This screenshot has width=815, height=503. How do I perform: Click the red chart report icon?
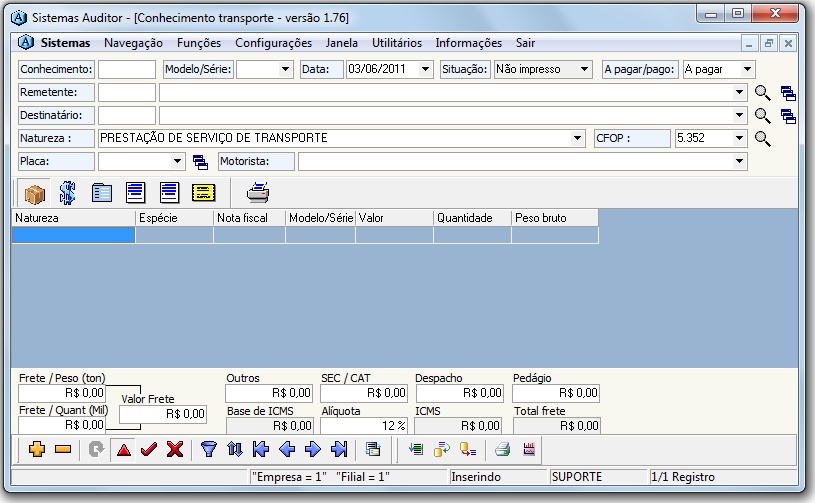click(x=529, y=449)
